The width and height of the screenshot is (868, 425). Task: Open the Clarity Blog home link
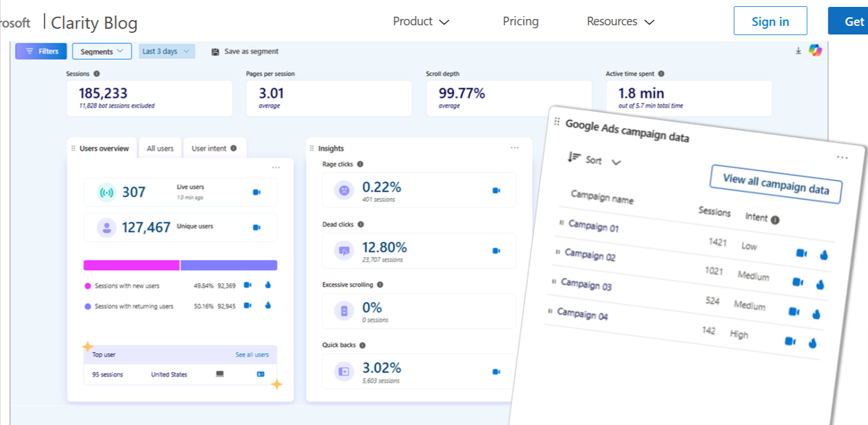click(94, 23)
